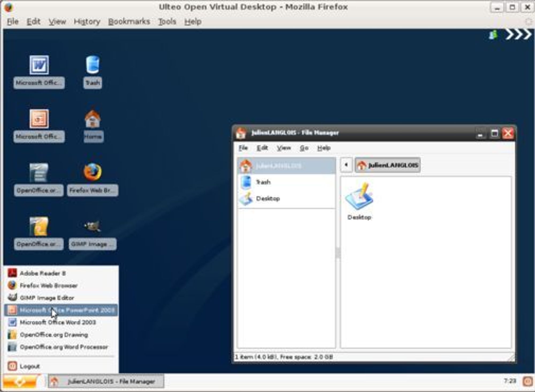
Task: Close the File Manager window
Action: 508,133
